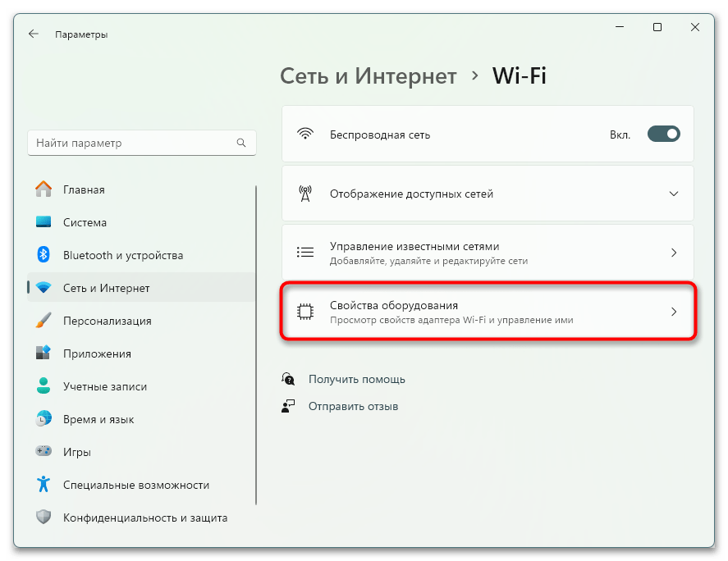This screenshot has width=728, height=561.
Task: Select Время и язык in sidebar
Action: [141, 419]
